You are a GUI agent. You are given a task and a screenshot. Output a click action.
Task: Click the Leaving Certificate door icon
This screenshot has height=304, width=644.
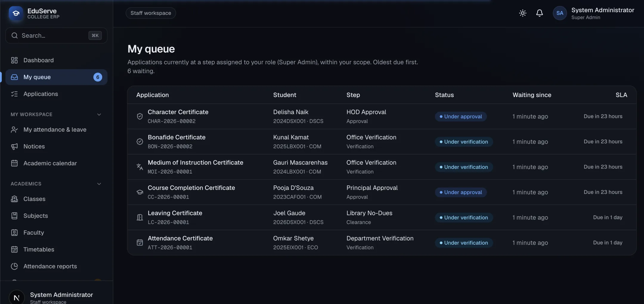pos(140,217)
